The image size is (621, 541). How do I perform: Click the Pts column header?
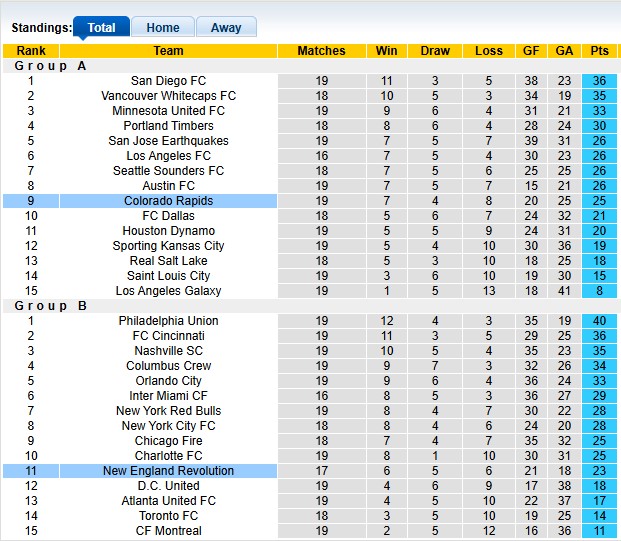tap(600, 51)
